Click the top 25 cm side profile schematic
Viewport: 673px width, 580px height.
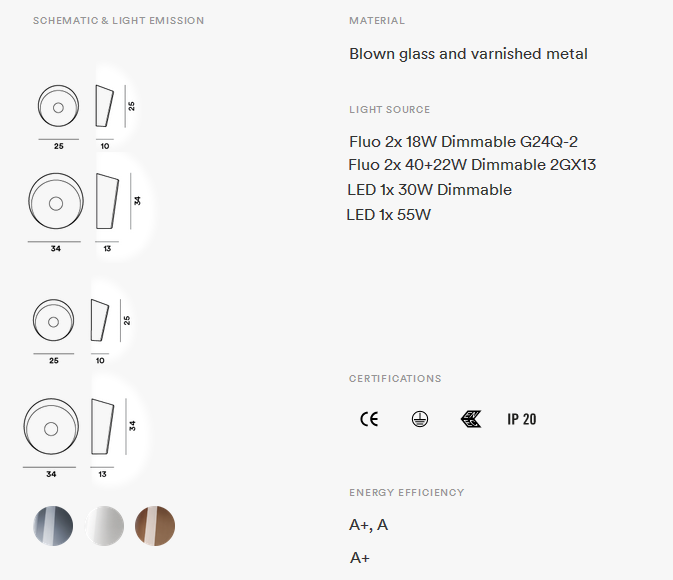point(104,106)
